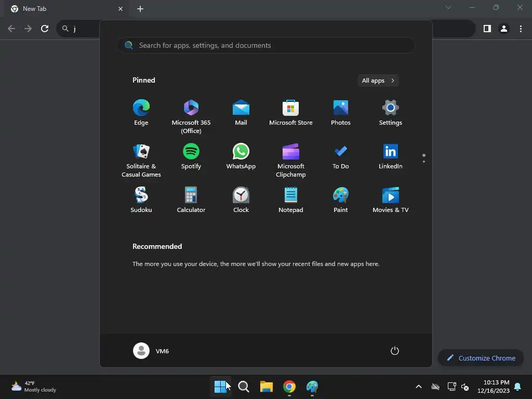532x399 pixels.
Task: Open the Spotify app
Action: pyautogui.click(x=191, y=156)
